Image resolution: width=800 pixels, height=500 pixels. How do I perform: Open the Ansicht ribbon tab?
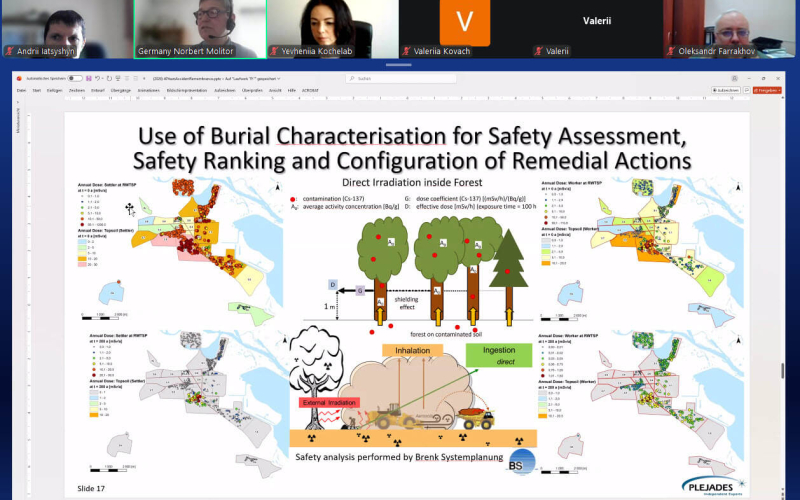pos(275,90)
